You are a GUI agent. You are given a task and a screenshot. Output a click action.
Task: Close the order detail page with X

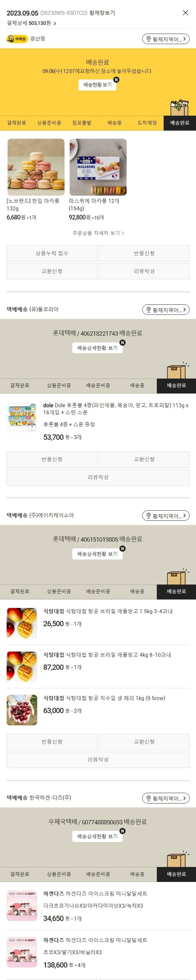coord(185,13)
